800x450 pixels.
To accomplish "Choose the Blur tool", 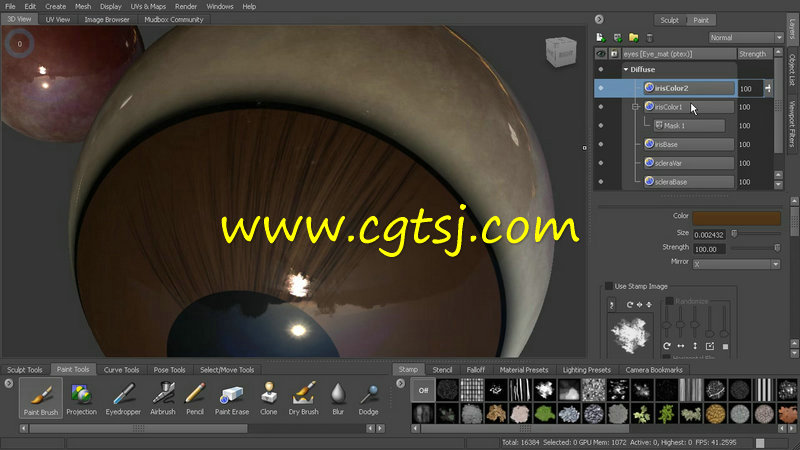I will [338, 398].
